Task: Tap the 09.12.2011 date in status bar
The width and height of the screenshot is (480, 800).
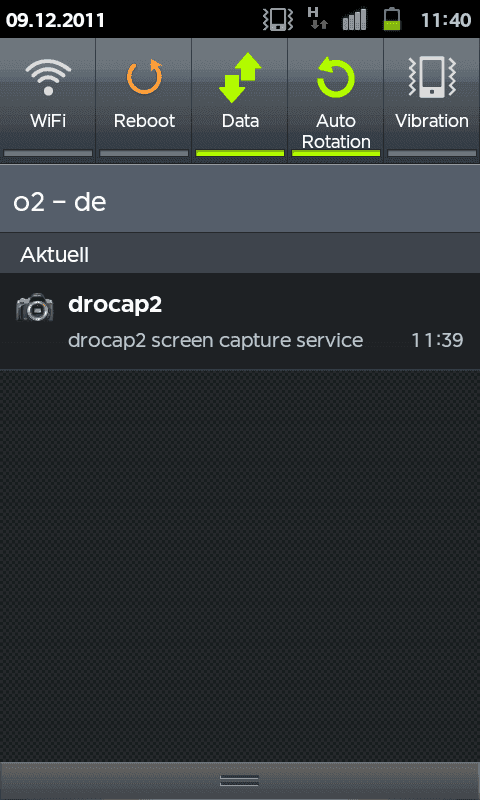Action: 55,20
